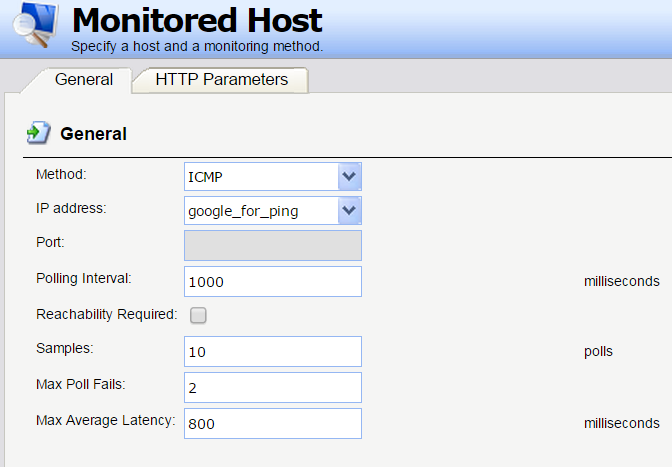Image resolution: width=672 pixels, height=467 pixels.
Task: Switch to the HTTP Parameters tab
Action: 221,80
